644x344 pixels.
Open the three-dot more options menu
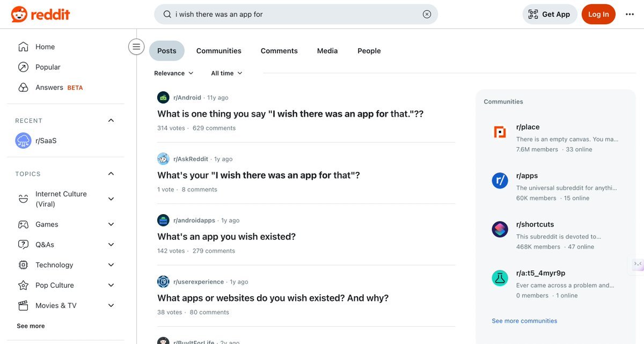pyautogui.click(x=630, y=14)
